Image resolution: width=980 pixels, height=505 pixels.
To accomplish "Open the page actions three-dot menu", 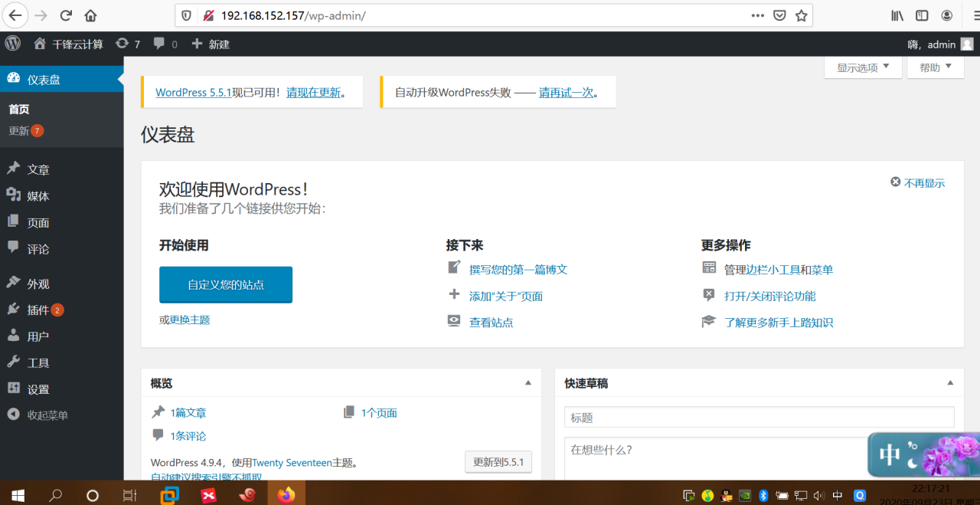I will pos(757,15).
